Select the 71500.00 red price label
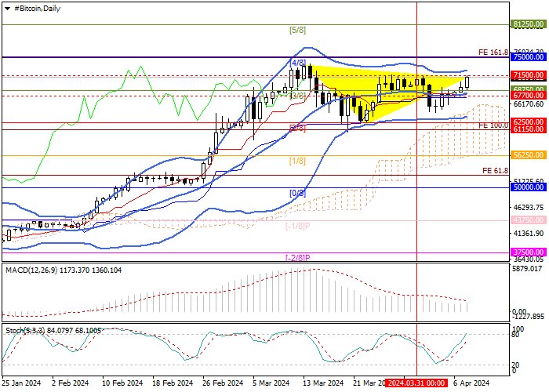The image size is (549, 392). pos(529,75)
